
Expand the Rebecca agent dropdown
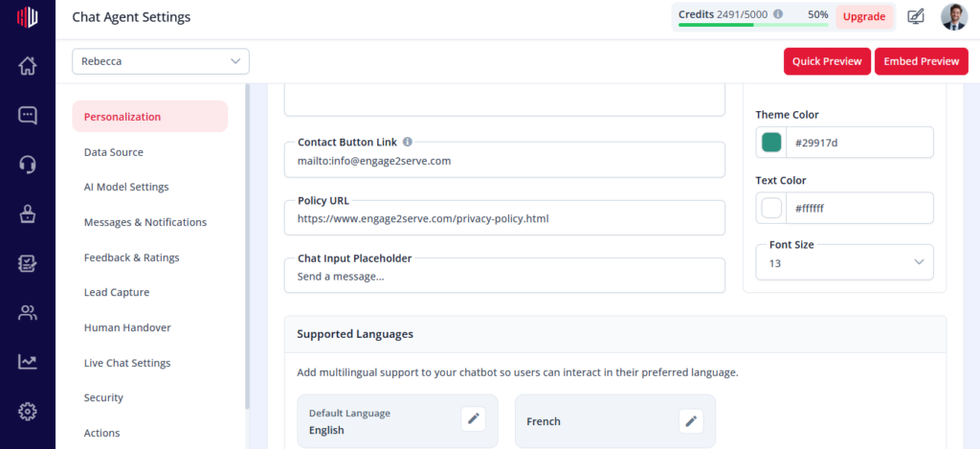[x=161, y=61]
